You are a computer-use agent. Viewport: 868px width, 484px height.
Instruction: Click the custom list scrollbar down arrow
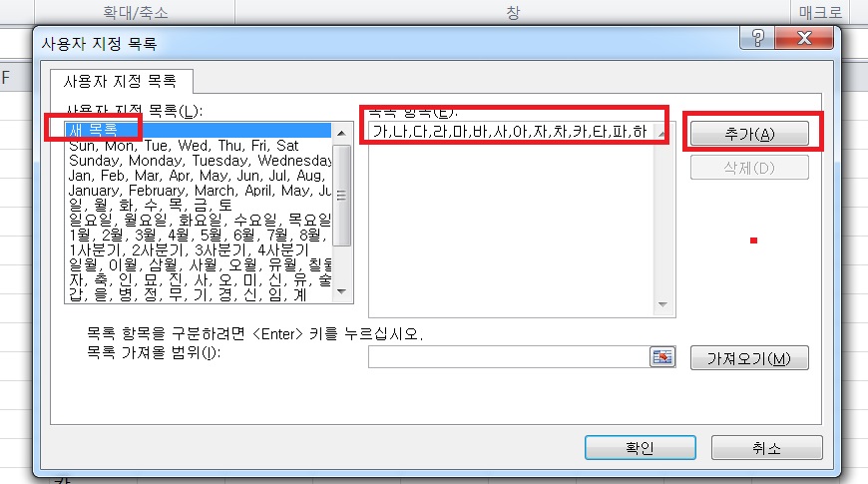click(342, 291)
